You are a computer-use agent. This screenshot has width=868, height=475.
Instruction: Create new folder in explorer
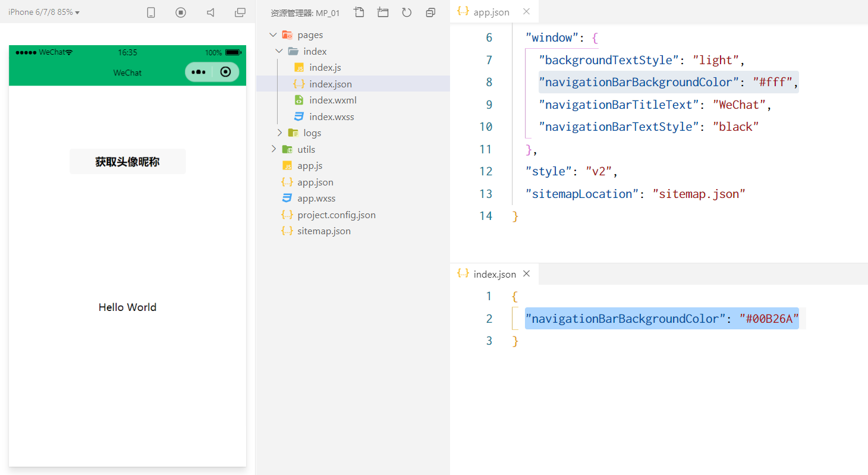(383, 12)
